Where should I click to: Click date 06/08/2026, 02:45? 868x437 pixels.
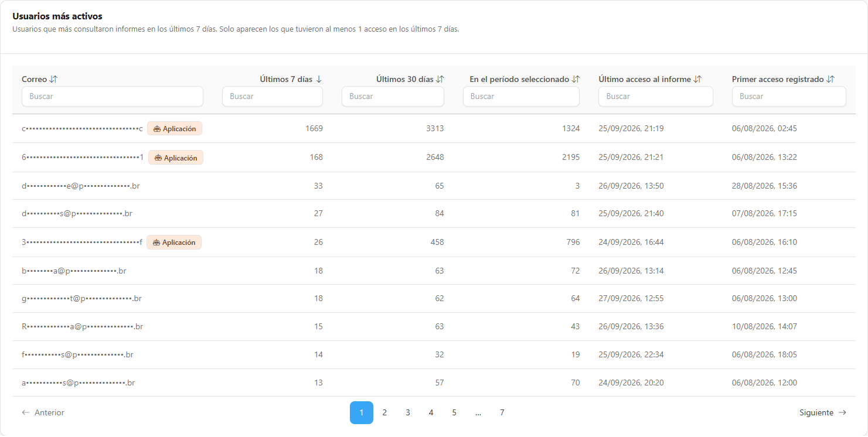pyautogui.click(x=764, y=128)
